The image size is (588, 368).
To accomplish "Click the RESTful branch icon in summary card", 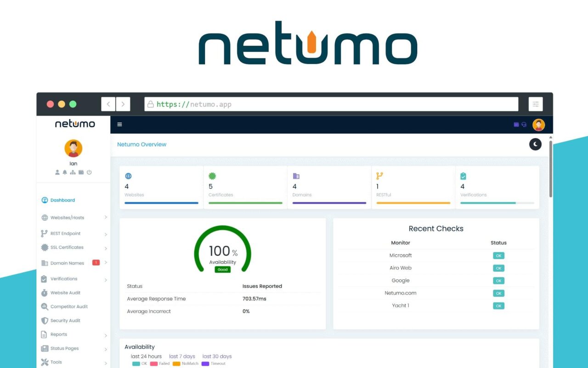I will tap(379, 176).
